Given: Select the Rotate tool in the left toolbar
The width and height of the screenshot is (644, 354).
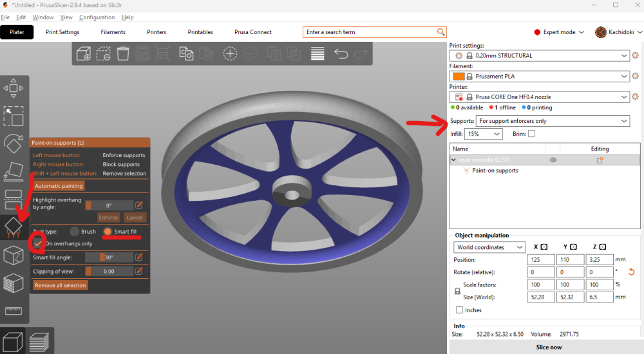Looking at the screenshot, I should pyautogui.click(x=14, y=144).
